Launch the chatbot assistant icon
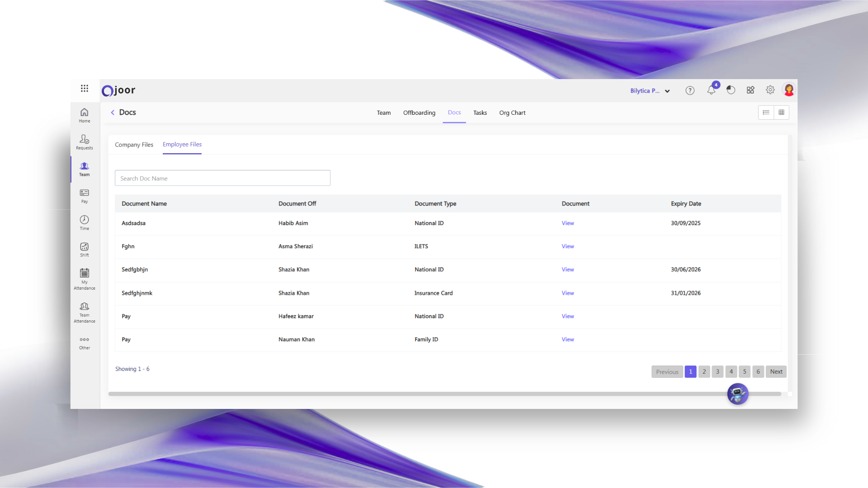The height and width of the screenshot is (488, 868). click(737, 394)
